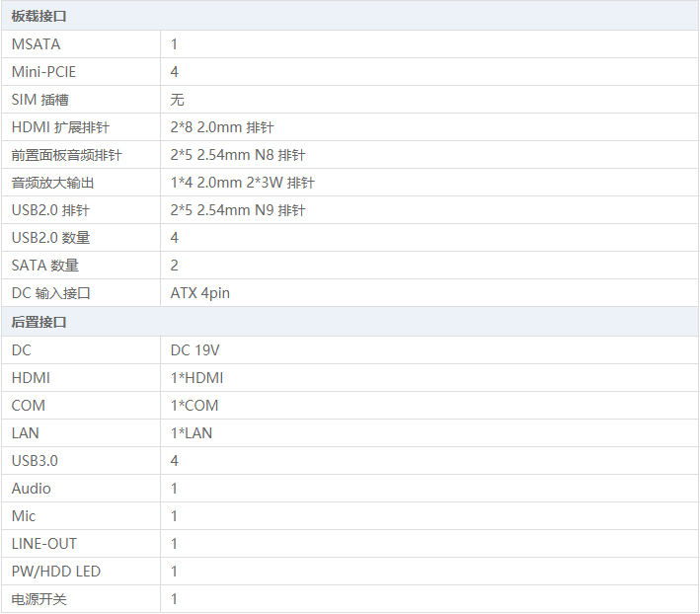The image size is (700, 614).
Task: Click the 后置接口 section header
Action: tap(39, 323)
